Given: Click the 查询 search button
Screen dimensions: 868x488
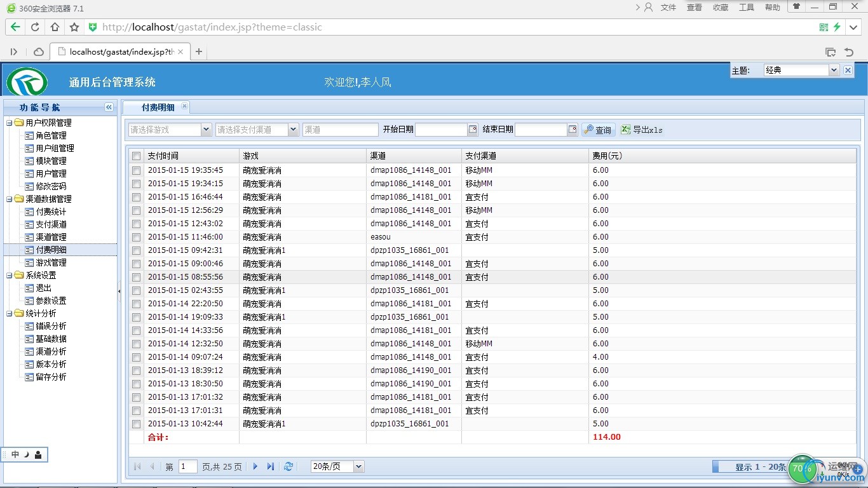Looking at the screenshot, I should coord(598,130).
